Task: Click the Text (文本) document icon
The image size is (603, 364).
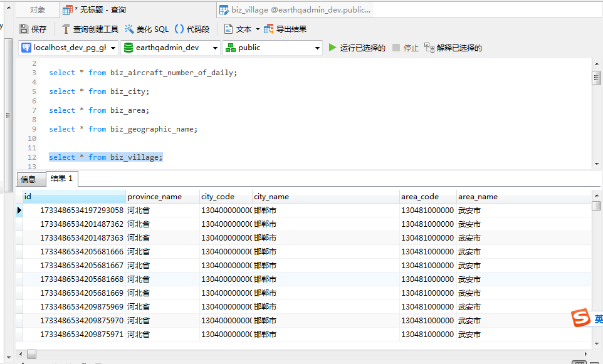Action: point(228,29)
